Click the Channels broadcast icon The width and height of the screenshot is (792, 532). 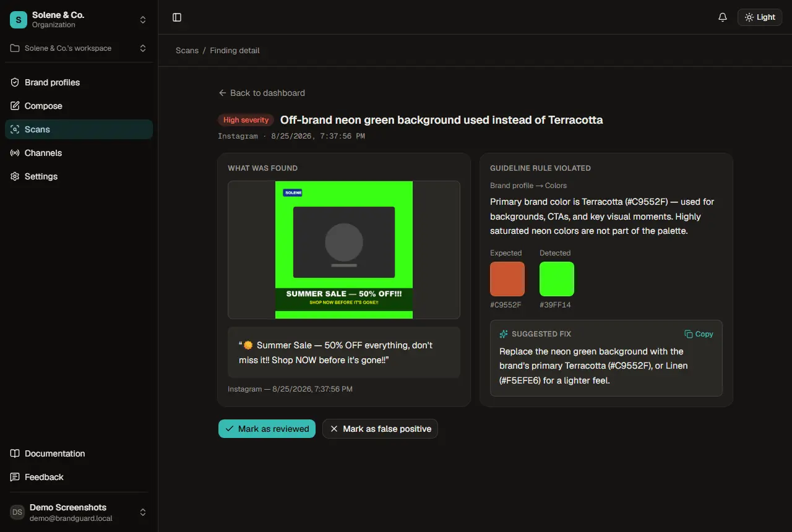click(x=15, y=153)
